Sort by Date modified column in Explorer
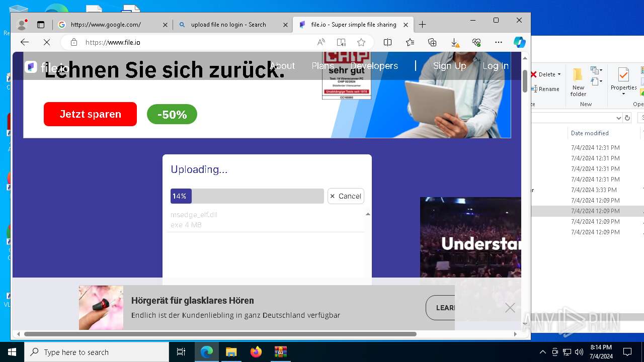Image resolution: width=644 pixels, height=362 pixels. pos(589,133)
